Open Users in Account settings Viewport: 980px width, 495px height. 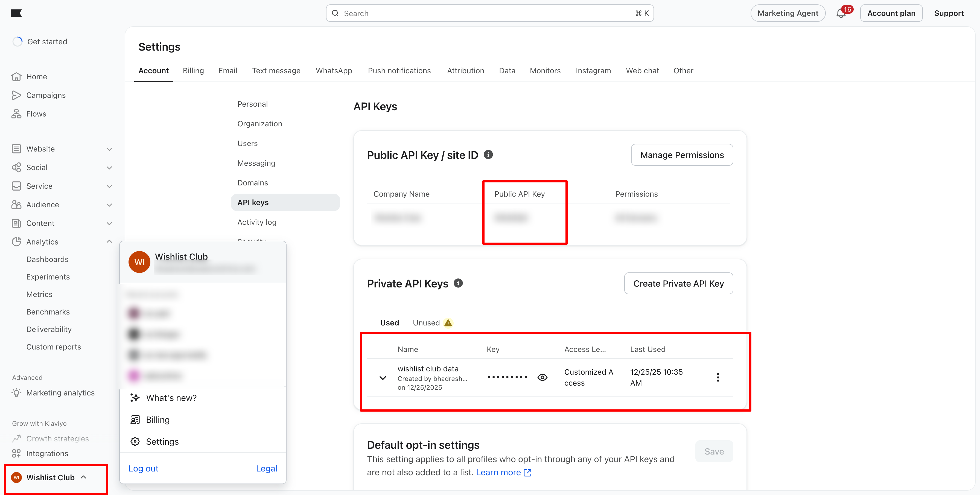247,143
